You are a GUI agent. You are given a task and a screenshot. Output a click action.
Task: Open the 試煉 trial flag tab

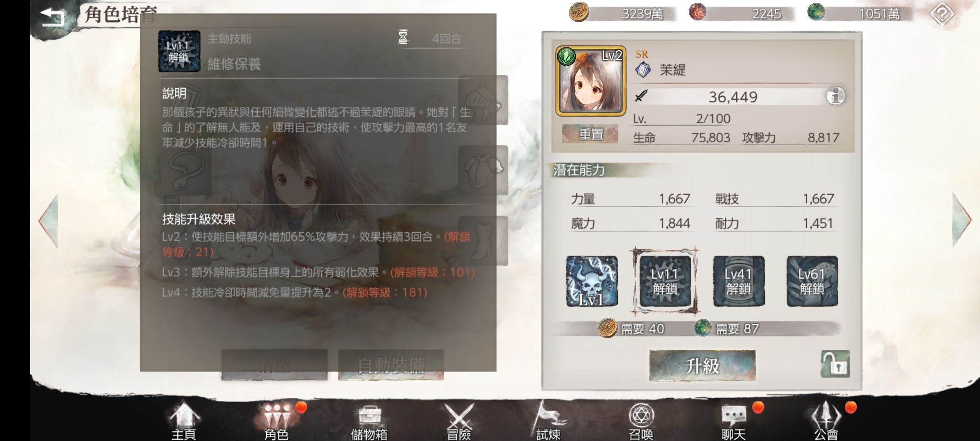point(548,421)
